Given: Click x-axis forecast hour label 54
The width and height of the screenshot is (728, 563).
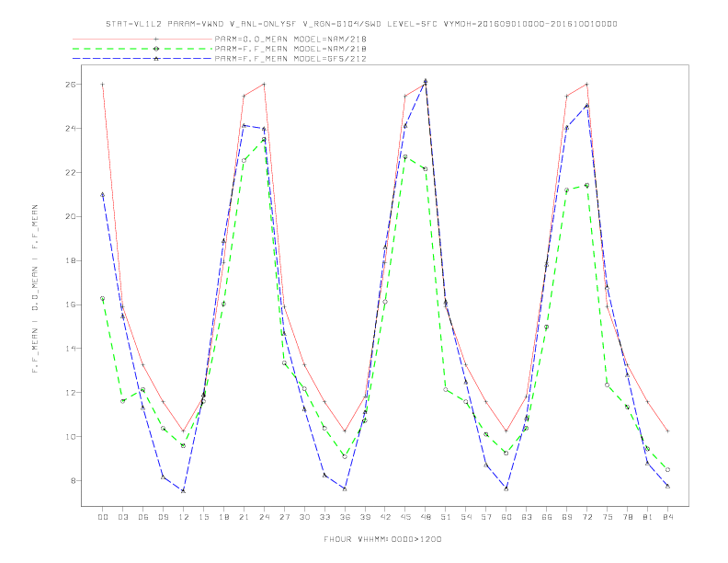Looking at the screenshot, I should click(466, 517).
